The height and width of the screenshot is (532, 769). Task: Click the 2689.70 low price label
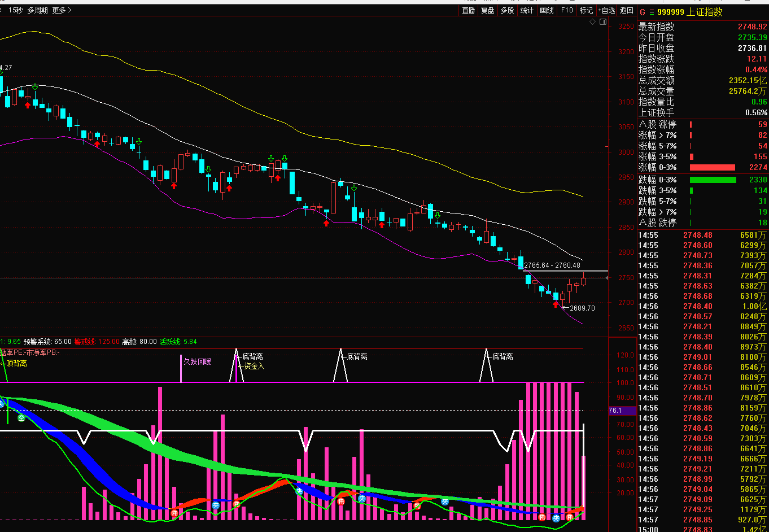pyautogui.click(x=582, y=308)
